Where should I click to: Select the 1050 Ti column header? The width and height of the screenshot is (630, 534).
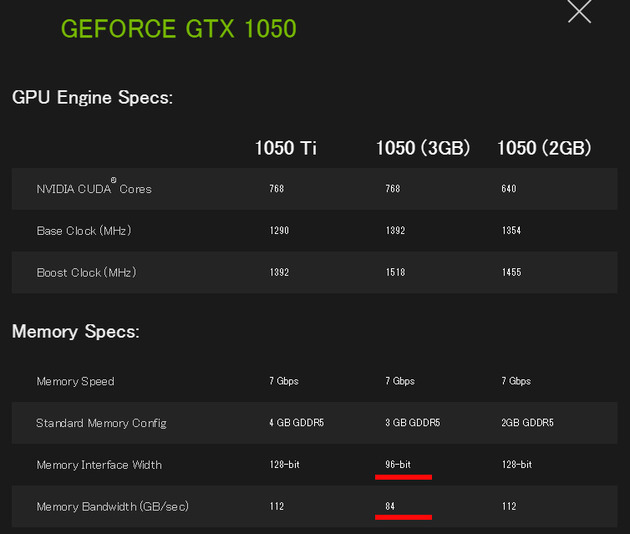pos(286,148)
